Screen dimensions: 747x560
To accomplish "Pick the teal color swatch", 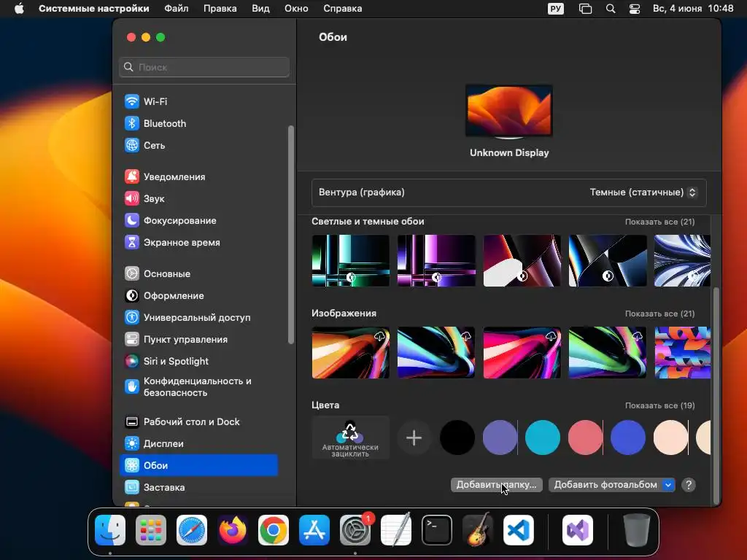I will [x=543, y=437].
